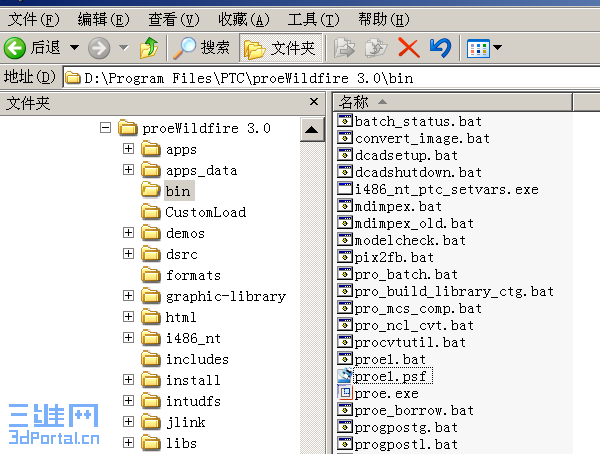Select proe.exe application icon
Image resolution: width=600 pixels, height=454 pixels.
(x=345, y=393)
